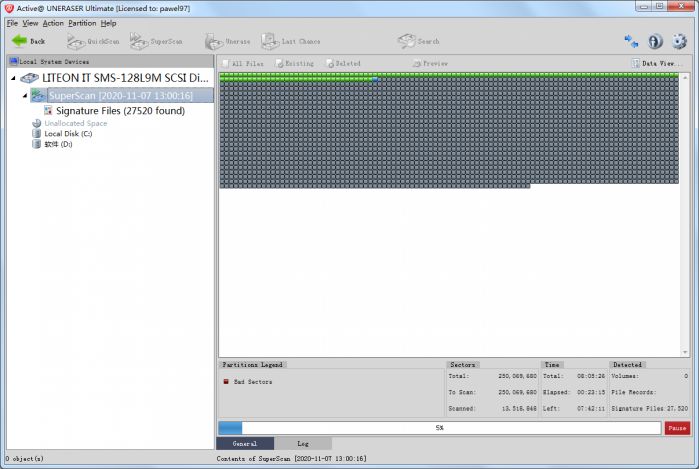
Task: Click the Scanned sectors value
Action: [x=519, y=408]
